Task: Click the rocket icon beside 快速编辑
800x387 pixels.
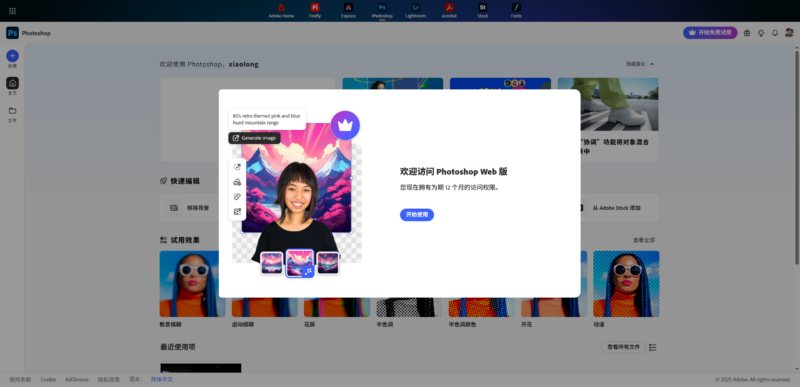Action: [163, 180]
